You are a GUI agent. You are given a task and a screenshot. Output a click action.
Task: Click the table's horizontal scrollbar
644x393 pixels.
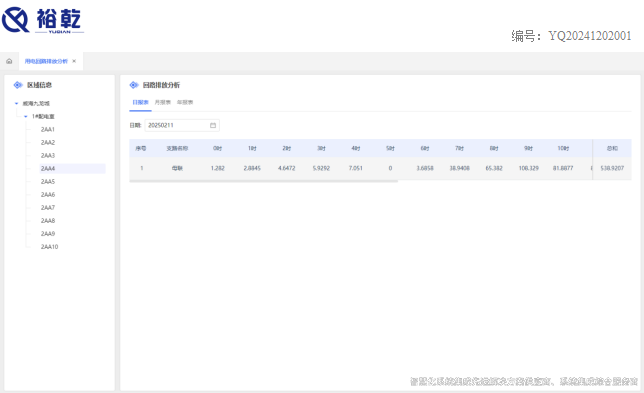tap(263, 181)
